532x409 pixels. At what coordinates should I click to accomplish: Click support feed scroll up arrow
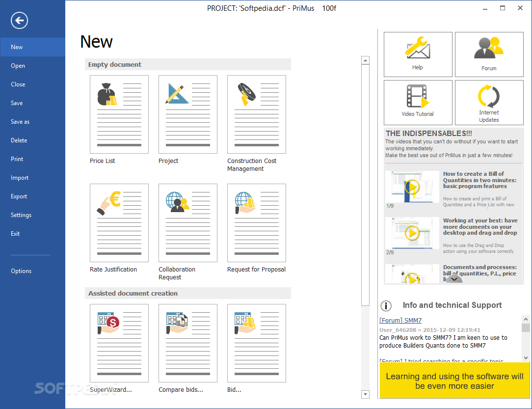(526, 319)
